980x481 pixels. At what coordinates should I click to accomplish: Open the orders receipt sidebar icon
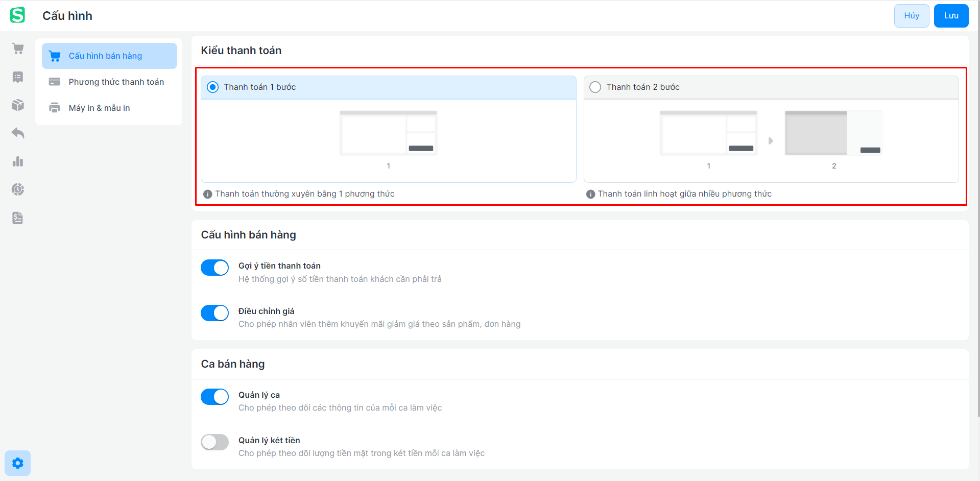coord(18,77)
